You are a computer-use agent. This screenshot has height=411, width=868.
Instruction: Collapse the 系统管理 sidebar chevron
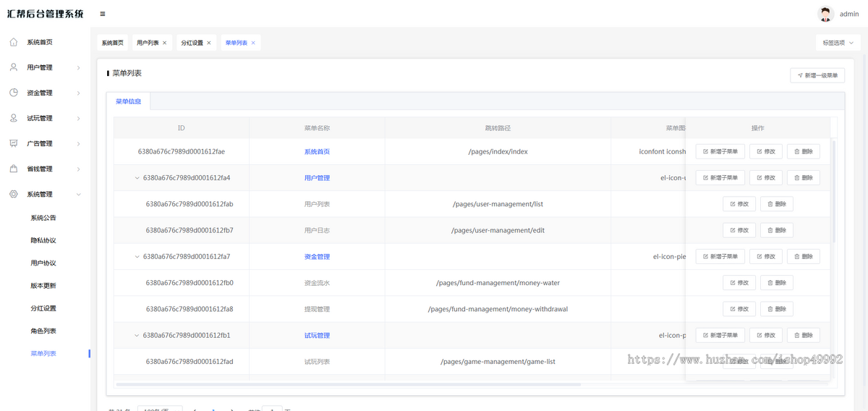pos(79,195)
